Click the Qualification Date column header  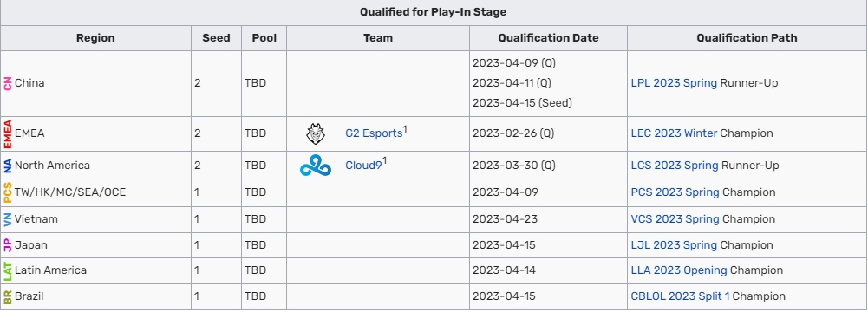[548, 38]
